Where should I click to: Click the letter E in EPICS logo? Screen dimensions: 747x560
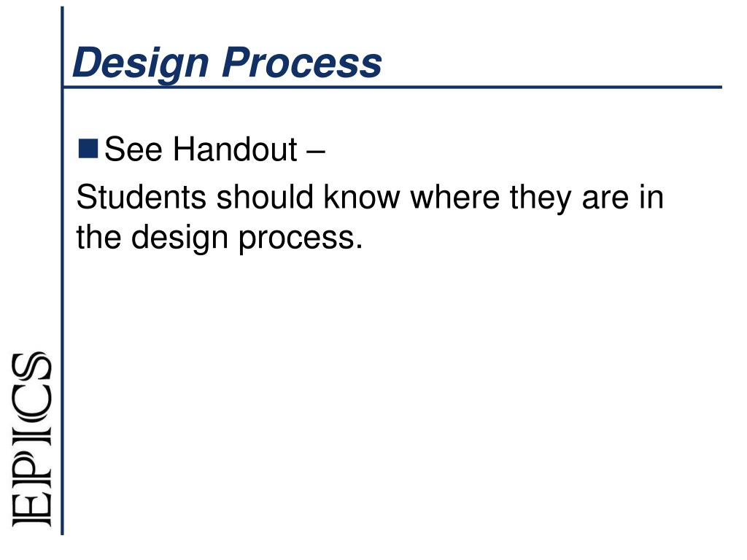click(x=31, y=513)
